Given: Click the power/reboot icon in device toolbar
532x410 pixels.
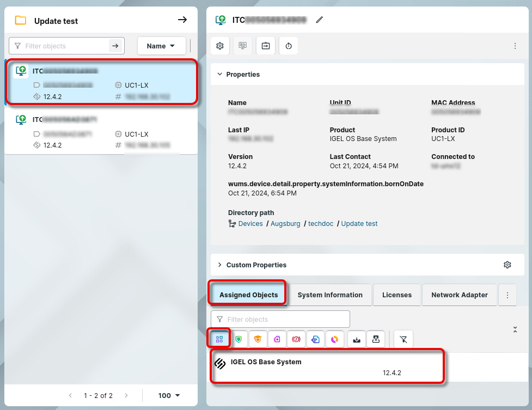Looking at the screenshot, I should click(x=289, y=46).
